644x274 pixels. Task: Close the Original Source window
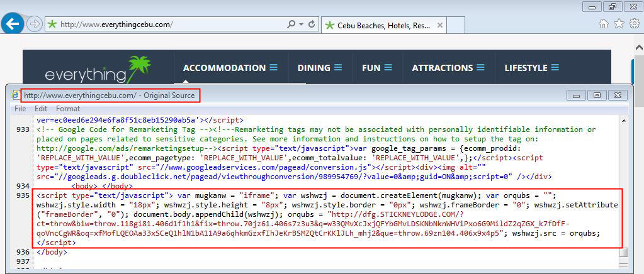618,95
